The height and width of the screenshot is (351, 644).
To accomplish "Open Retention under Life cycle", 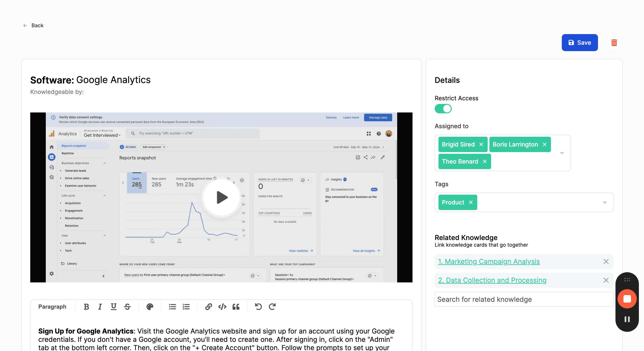I will (x=72, y=226).
